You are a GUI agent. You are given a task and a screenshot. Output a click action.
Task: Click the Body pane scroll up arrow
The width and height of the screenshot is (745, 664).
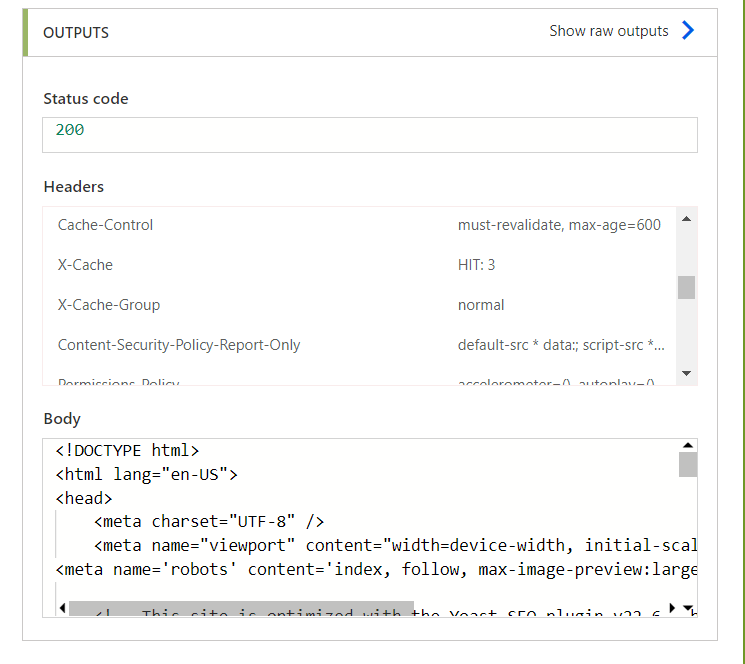click(x=688, y=446)
